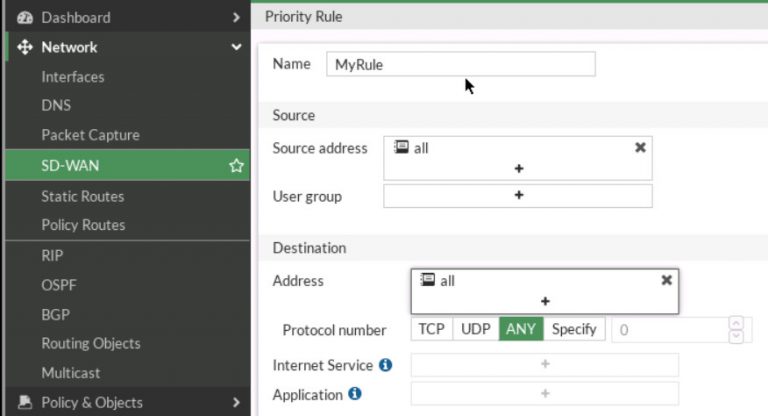The height and width of the screenshot is (416, 768).
Task: Select UDP protocol option
Action: pos(476,329)
